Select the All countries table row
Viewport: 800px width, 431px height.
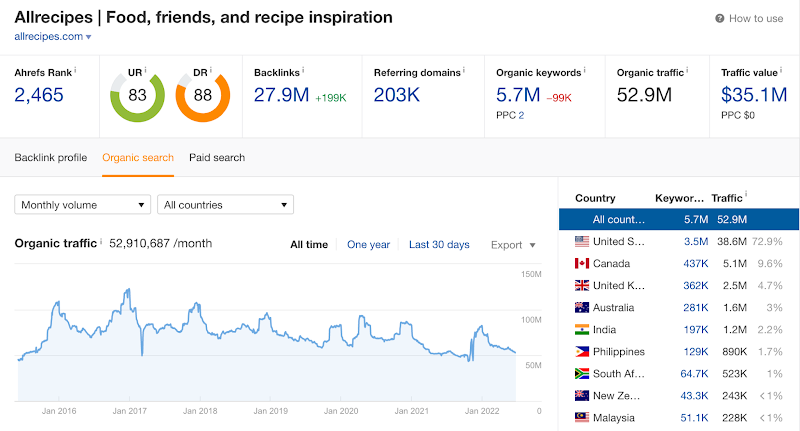(679, 219)
